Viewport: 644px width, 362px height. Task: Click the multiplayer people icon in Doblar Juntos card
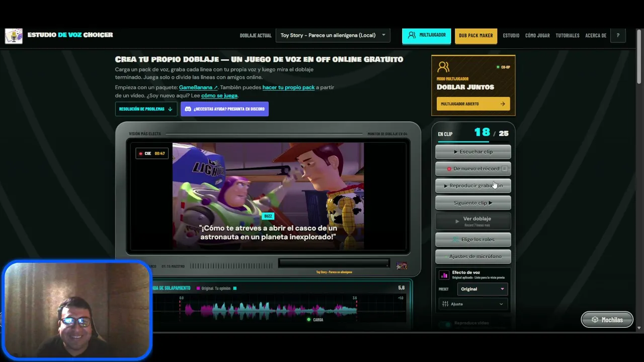(443, 67)
